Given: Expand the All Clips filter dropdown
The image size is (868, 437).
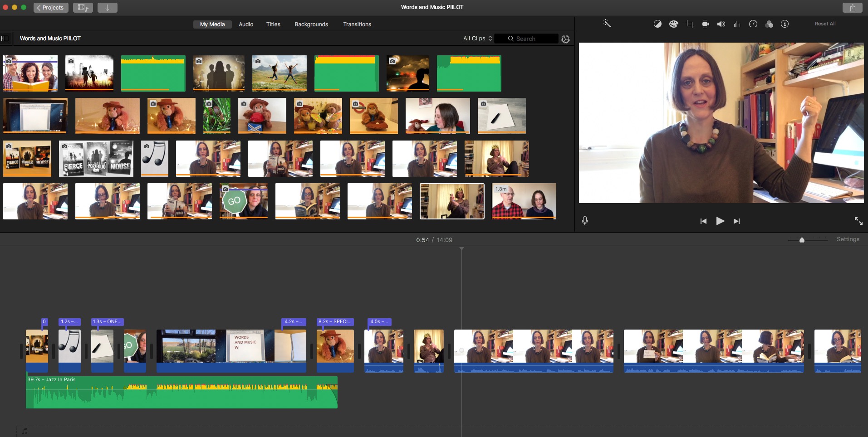Looking at the screenshot, I should click(477, 39).
